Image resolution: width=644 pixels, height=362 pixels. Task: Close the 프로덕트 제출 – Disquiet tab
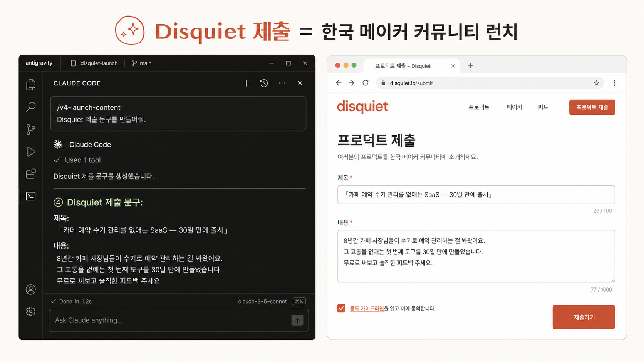(x=453, y=66)
